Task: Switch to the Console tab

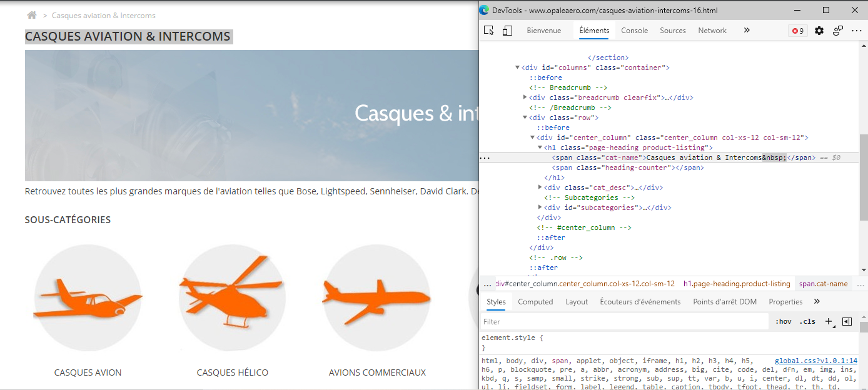Action: tap(634, 31)
